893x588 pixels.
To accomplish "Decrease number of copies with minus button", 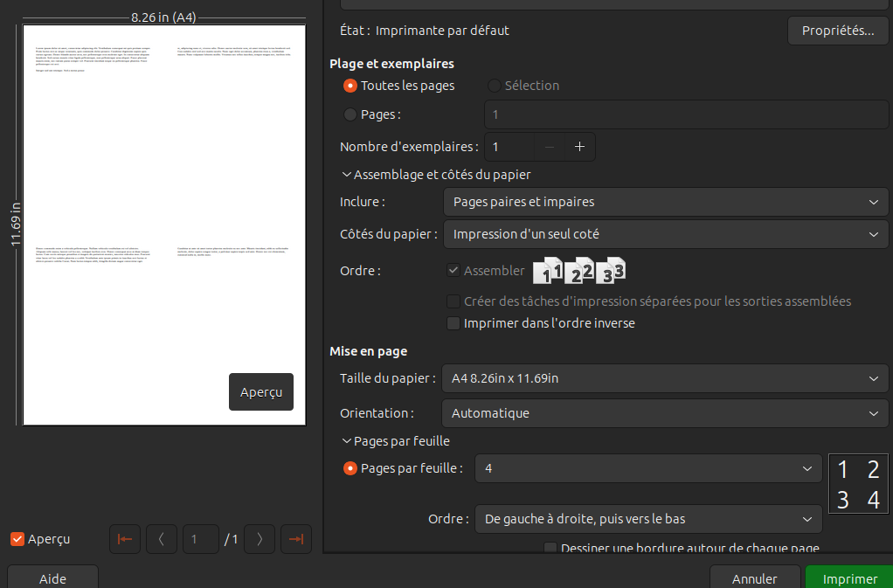I will (x=549, y=147).
